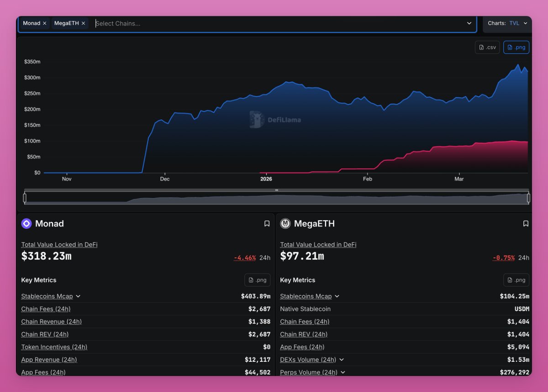Expand MegaETH Stablecoins Mcap details
Screen dimensions: 548x392
pyautogui.click(x=337, y=297)
